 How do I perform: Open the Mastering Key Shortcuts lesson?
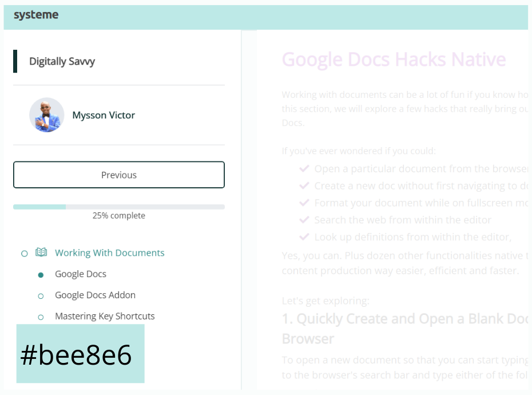click(105, 316)
